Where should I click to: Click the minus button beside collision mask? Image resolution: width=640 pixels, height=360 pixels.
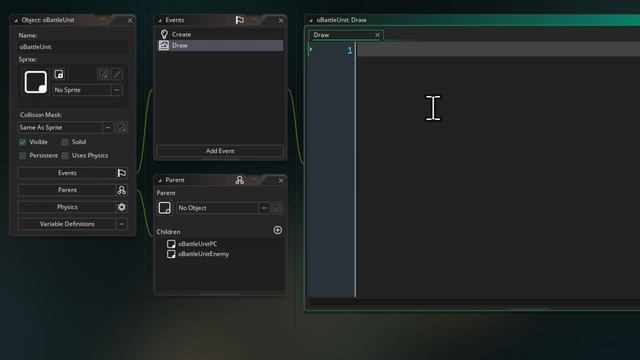108,127
